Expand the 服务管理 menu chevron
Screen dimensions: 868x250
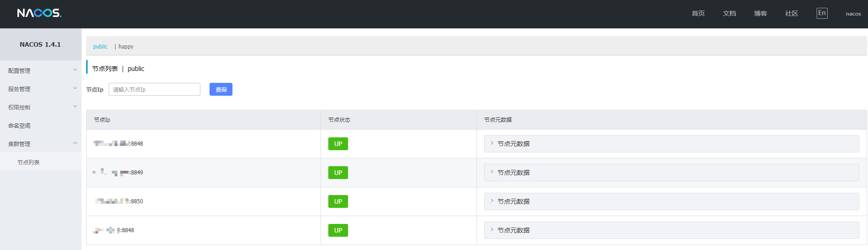coord(75,88)
